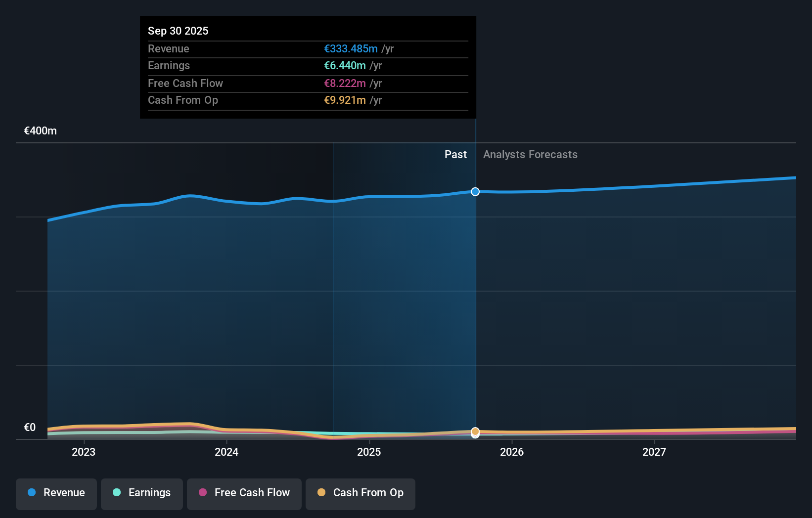Toggle the Revenue series visibility
This screenshot has width=812, height=518.
[x=56, y=493]
